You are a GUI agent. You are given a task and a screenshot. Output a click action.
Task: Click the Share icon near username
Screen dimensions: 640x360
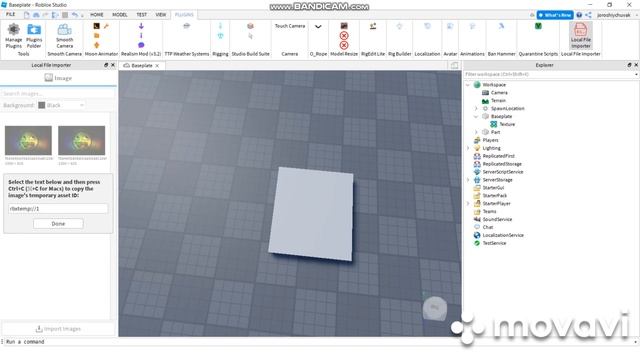588,15
